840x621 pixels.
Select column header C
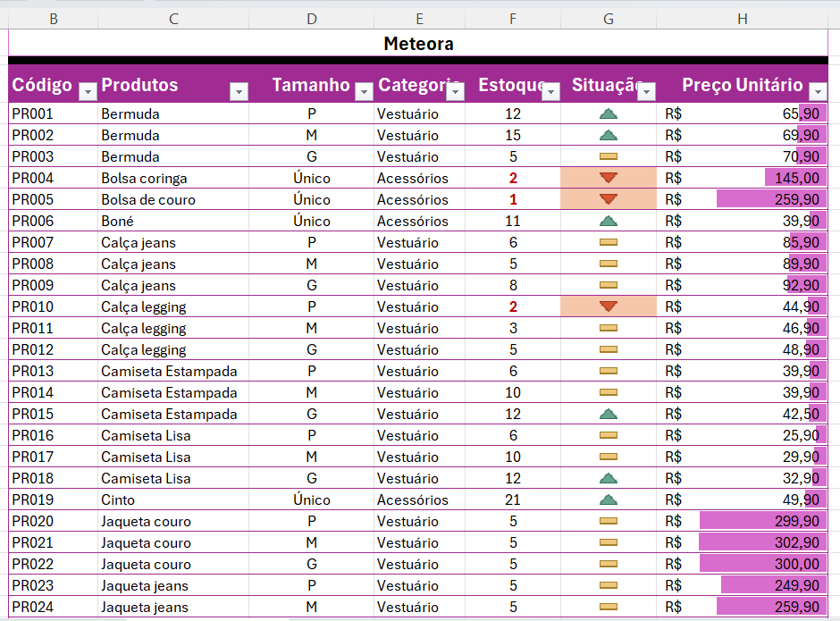tap(173, 19)
